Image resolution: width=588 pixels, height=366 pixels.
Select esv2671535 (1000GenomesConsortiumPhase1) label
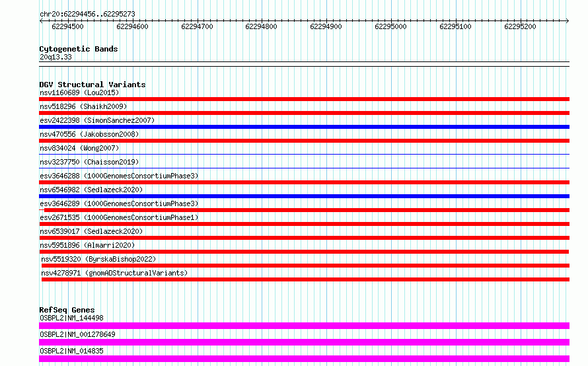tap(119, 217)
